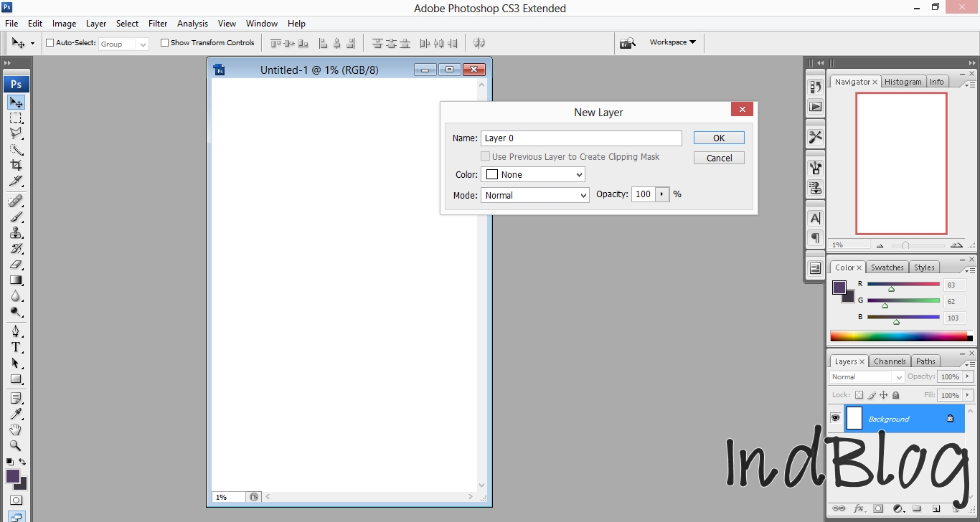Toggle Quick Mask mode
Image resolution: width=980 pixels, height=522 pixels.
point(16,500)
